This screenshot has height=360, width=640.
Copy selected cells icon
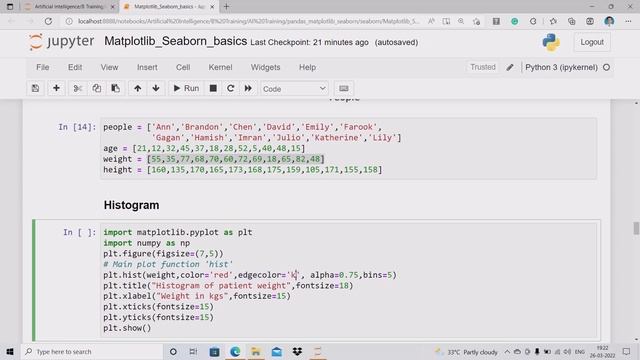tap(97, 88)
